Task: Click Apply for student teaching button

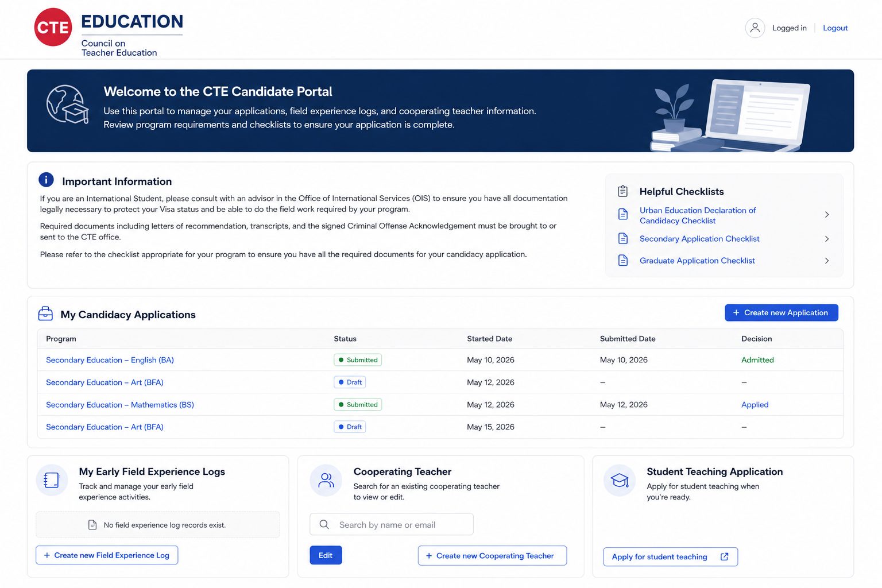Action: [670, 556]
